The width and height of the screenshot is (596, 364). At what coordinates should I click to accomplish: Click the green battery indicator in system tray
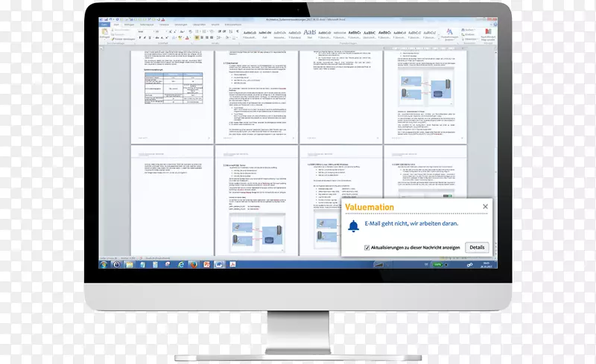click(438, 264)
